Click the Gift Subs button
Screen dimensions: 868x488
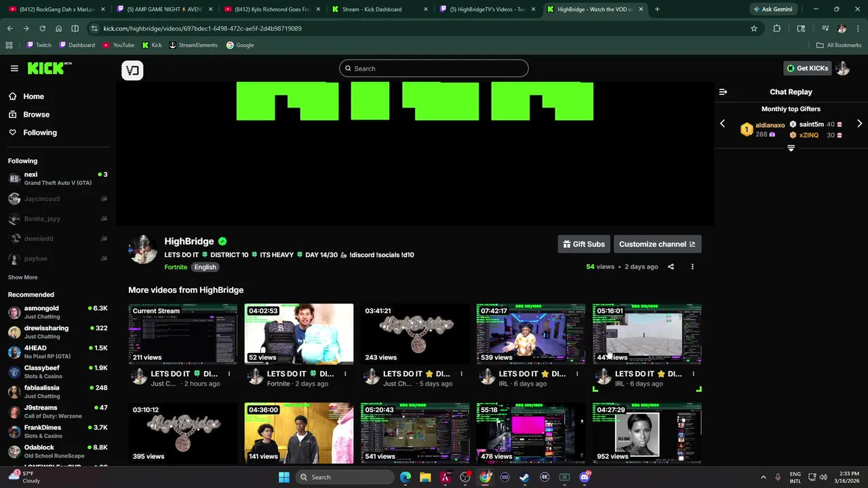[584, 244]
